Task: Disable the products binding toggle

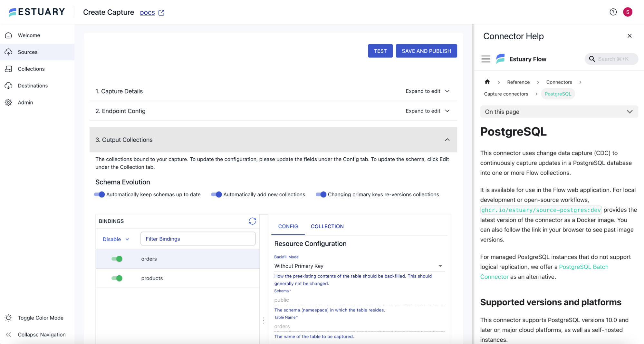Action: [117, 278]
